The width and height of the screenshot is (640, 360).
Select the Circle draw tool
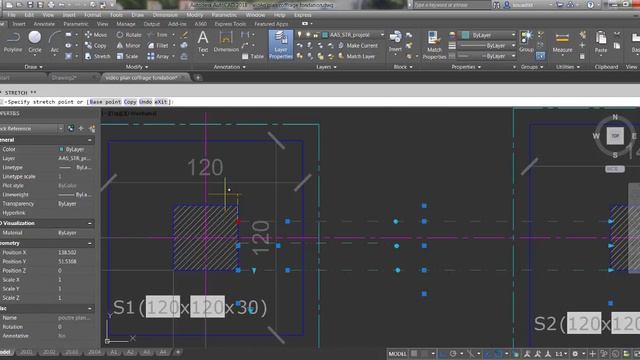click(x=35, y=42)
